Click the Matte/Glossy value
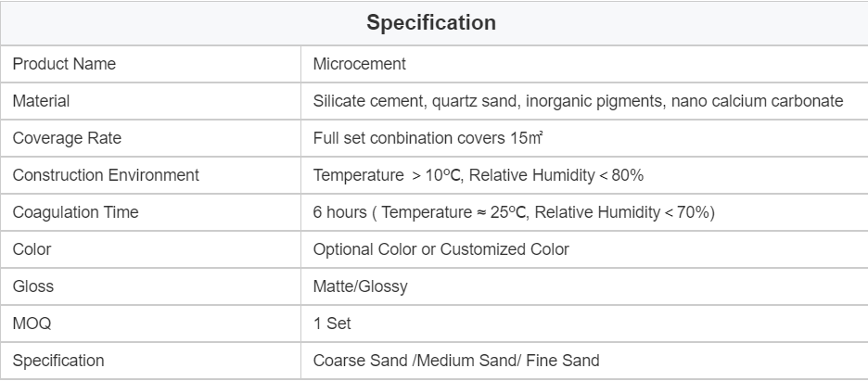Screen dimensions: 868x381 pos(360,286)
